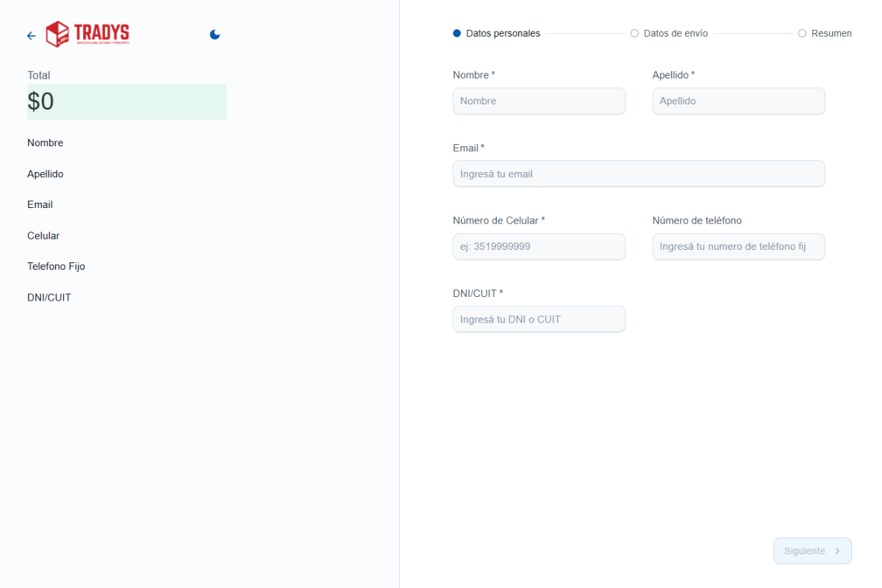
Task: Click the green $0 total box
Action: 126,101
